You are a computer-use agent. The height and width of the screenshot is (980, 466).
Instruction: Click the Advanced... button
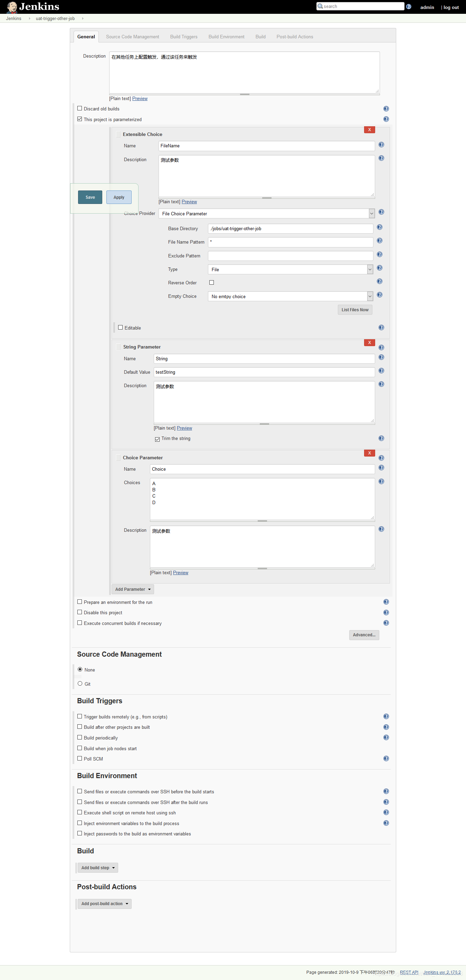(x=364, y=635)
